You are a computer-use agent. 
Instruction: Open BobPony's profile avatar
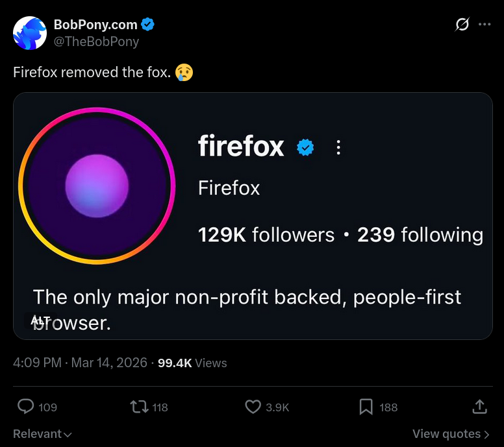(30, 32)
